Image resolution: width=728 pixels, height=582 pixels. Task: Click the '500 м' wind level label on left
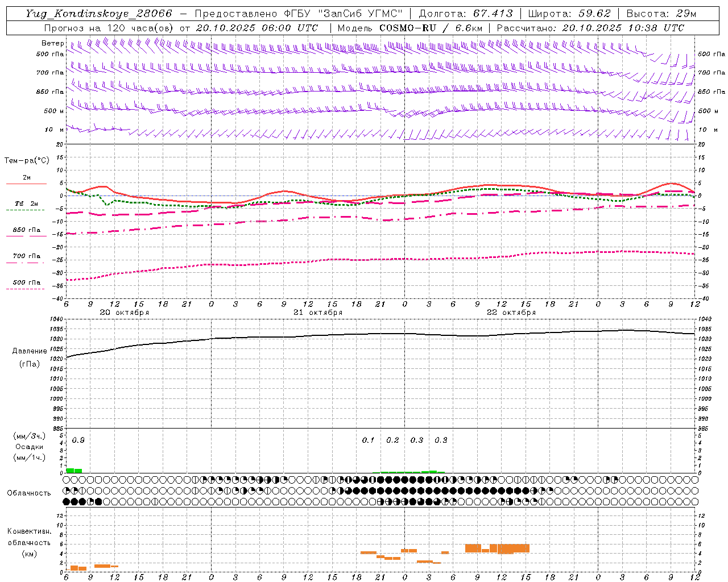tap(53, 111)
